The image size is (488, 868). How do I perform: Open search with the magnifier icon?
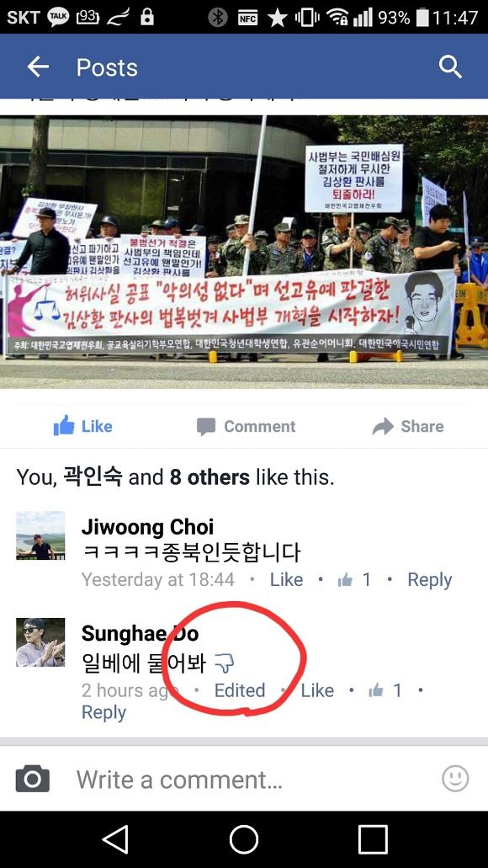[x=450, y=67]
